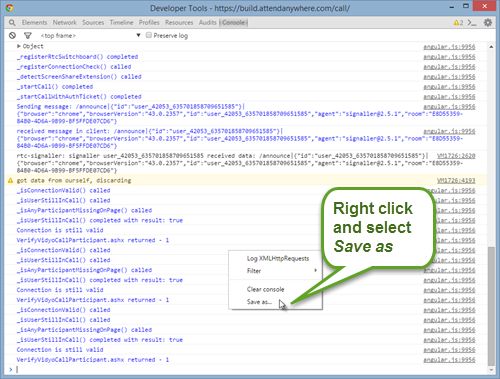Open DevTools settings gear
The width and height of the screenshot is (500, 379).
point(488,23)
